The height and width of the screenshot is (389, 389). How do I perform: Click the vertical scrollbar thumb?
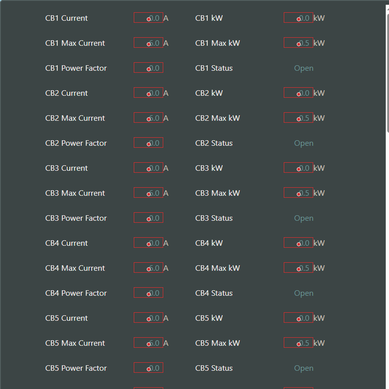[388, 73]
